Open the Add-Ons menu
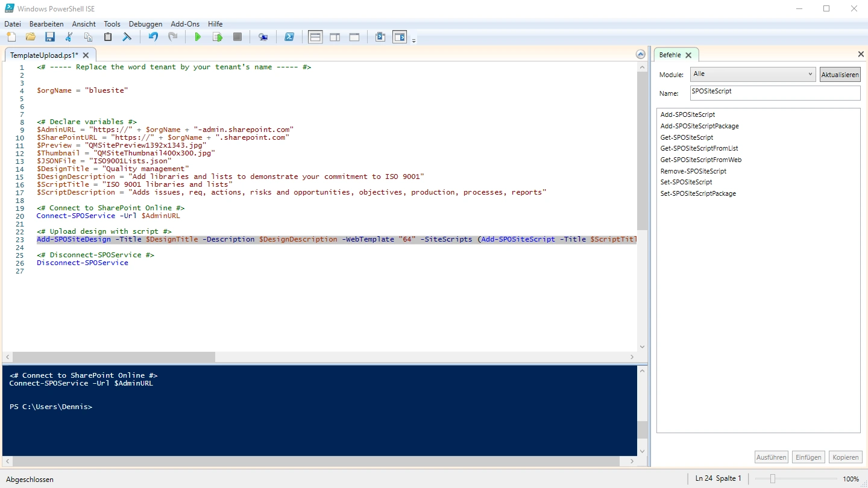The width and height of the screenshot is (868, 488). point(185,24)
